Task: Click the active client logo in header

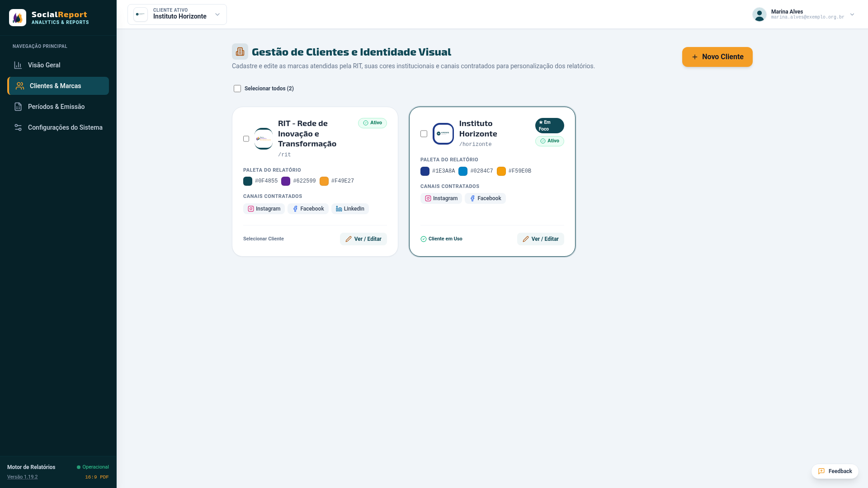Action: point(141,14)
